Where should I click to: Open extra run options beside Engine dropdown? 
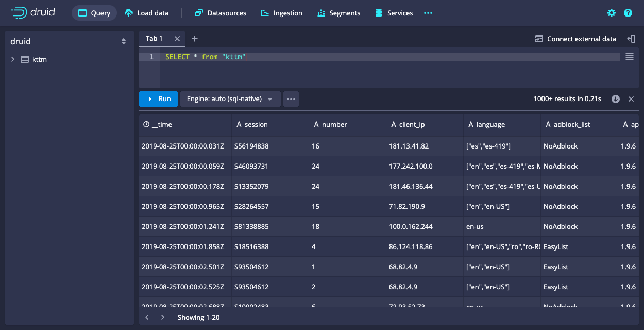point(291,98)
